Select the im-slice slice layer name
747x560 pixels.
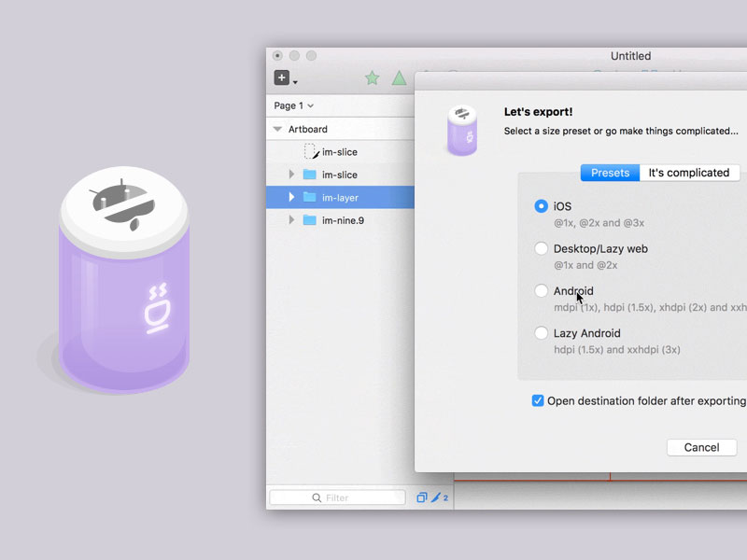pyautogui.click(x=340, y=152)
